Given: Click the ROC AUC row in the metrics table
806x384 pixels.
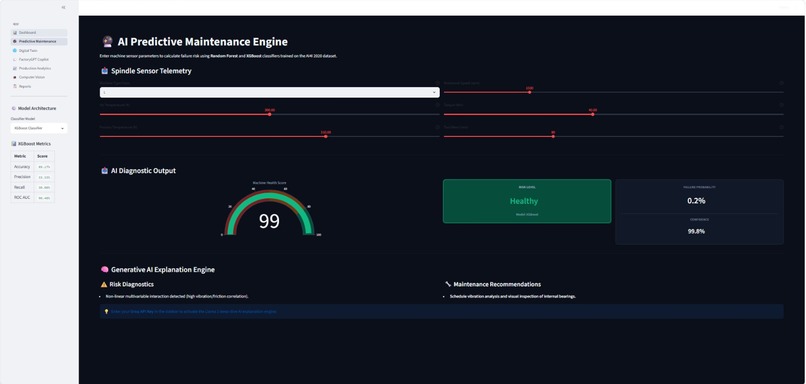Looking at the screenshot, I should click(32, 197).
